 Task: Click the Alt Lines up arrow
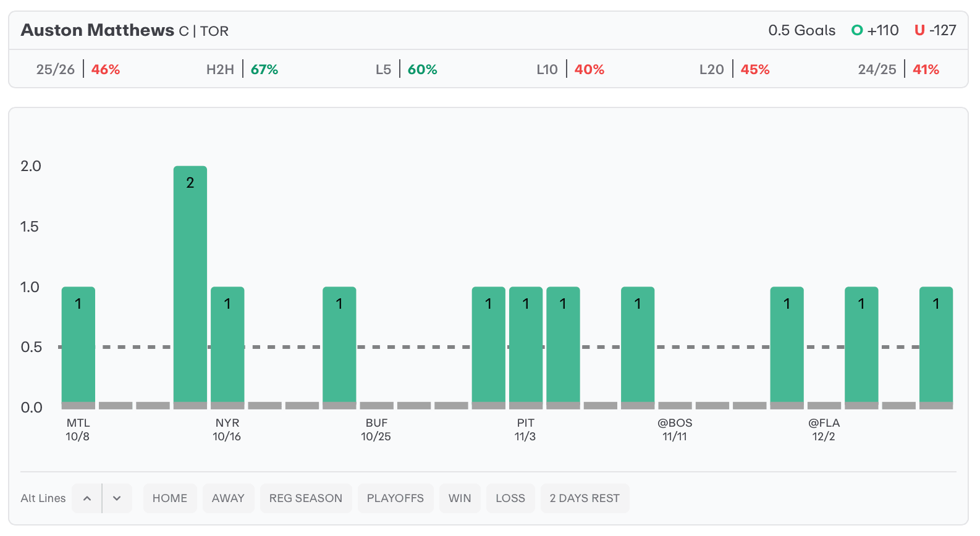tap(87, 498)
